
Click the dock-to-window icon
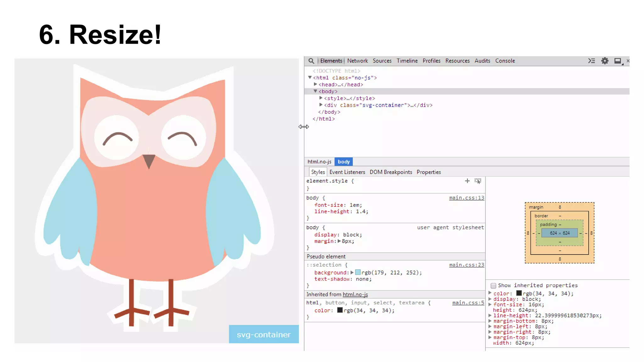(x=618, y=61)
